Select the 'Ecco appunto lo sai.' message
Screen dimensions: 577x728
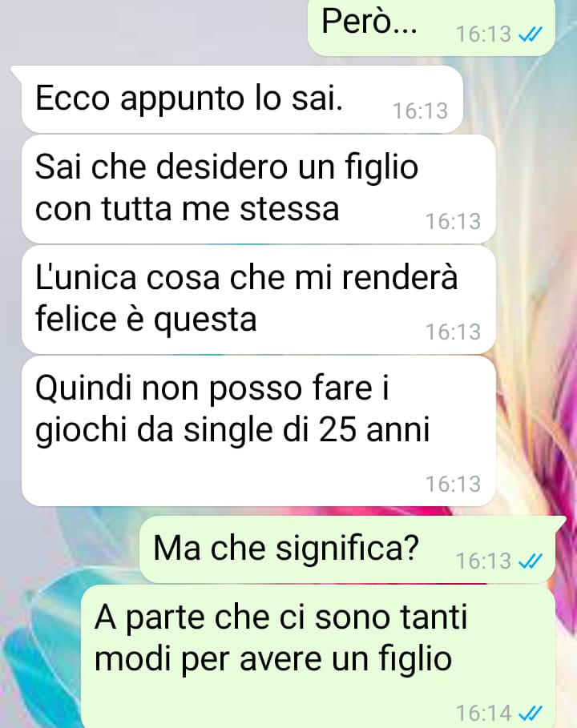coord(242,99)
